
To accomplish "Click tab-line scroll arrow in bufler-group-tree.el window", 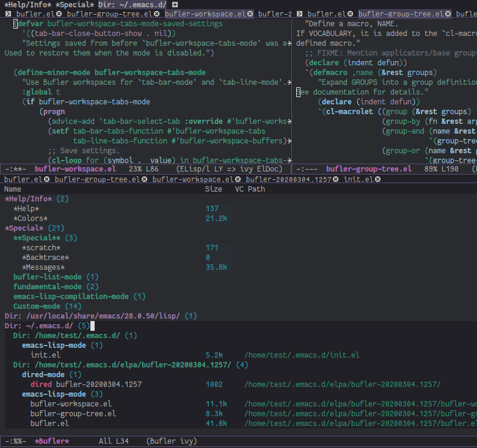I will (x=300, y=14).
